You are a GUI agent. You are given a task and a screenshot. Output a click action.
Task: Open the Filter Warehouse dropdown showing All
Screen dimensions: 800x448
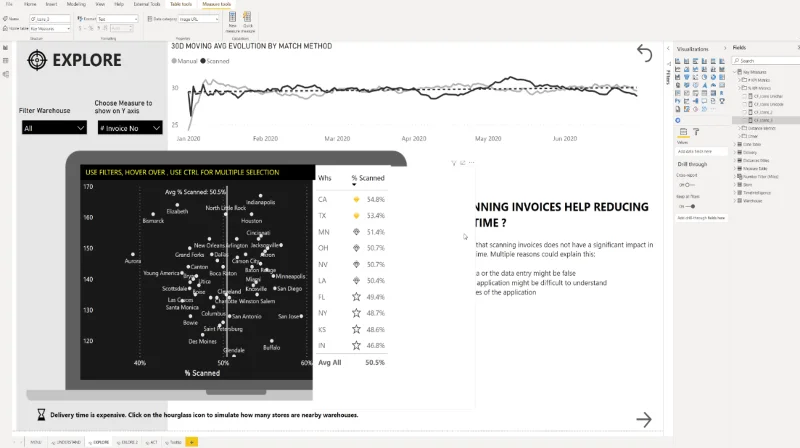point(54,128)
